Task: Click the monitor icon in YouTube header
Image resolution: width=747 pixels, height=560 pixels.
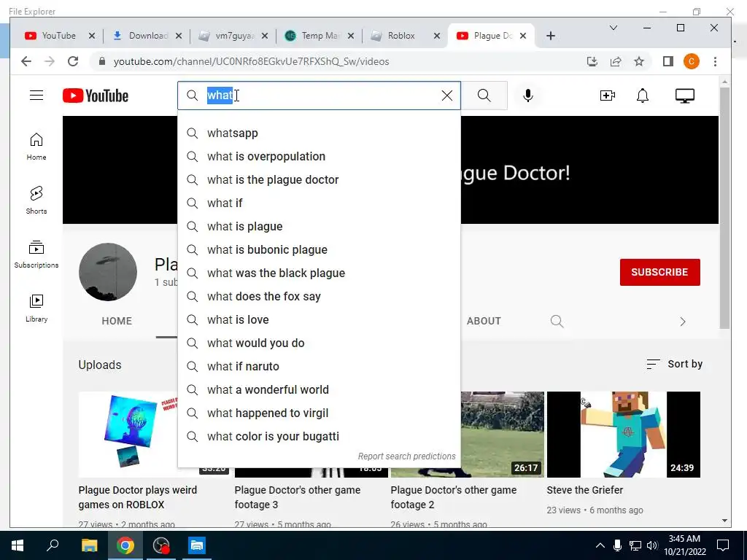Action: [x=684, y=96]
